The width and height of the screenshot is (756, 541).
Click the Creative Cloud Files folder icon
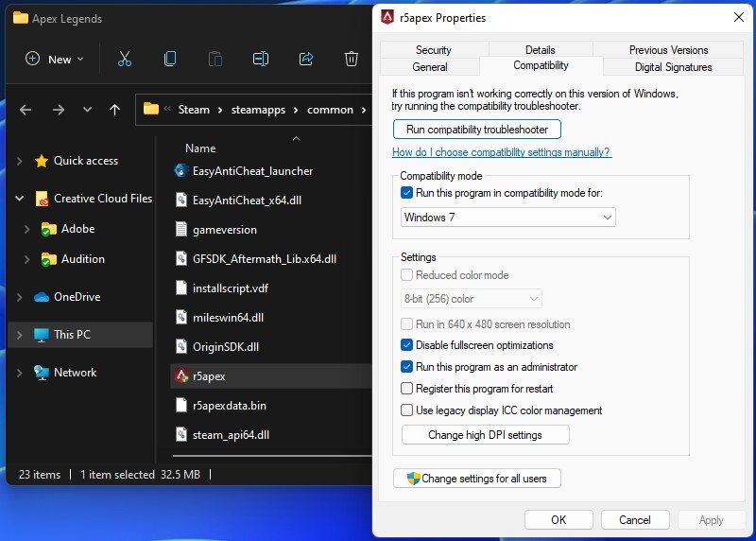click(x=42, y=199)
